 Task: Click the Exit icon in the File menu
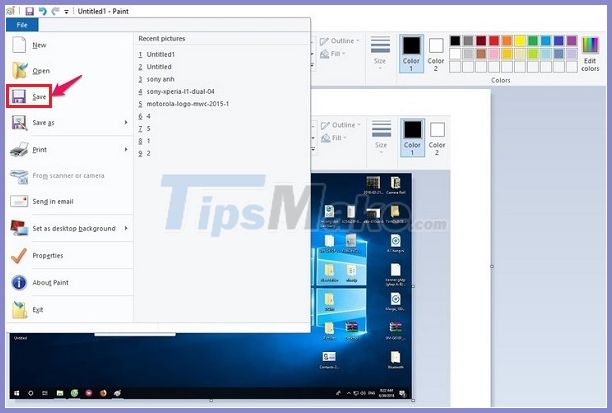[19, 310]
